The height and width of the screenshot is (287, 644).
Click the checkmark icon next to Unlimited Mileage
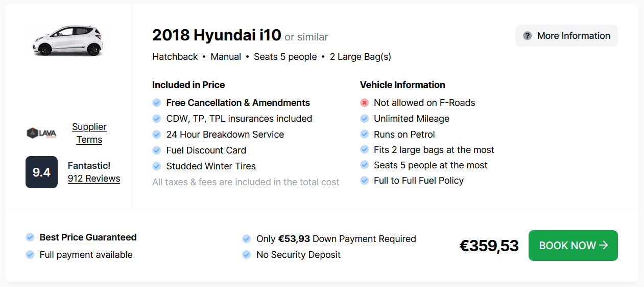pos(364,119)
